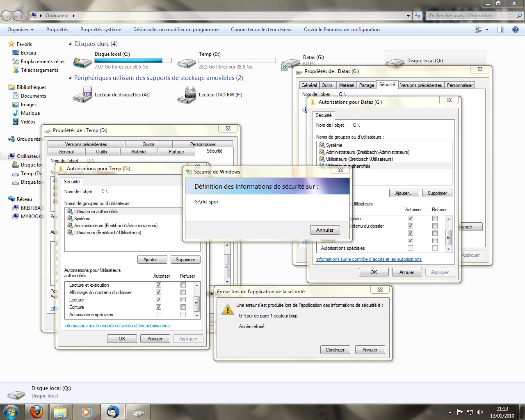Open Versions précédentes tab in Datas properties
This screenshot has height=420, width=525.
click(421, 85)
